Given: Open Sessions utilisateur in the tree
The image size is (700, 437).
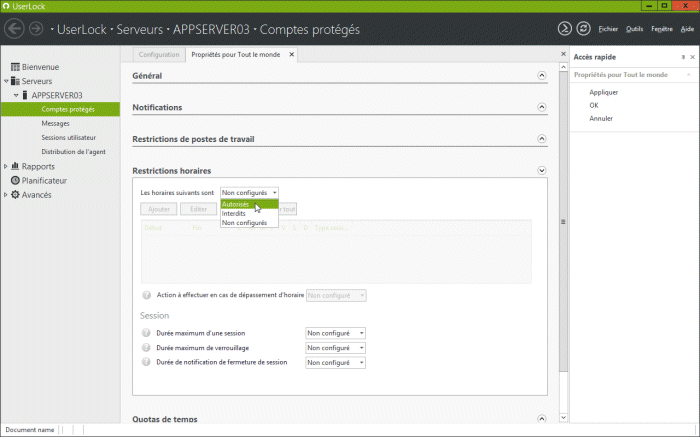Looking at the screenshot, I should 69,138.
